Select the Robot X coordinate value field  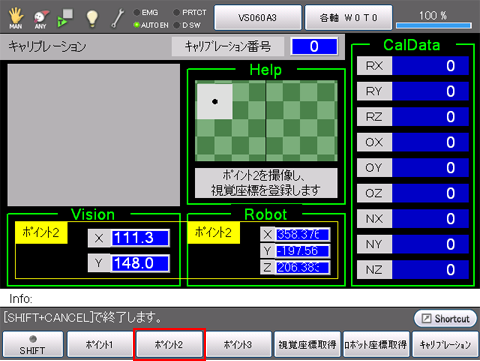click(x=303, y=235)
